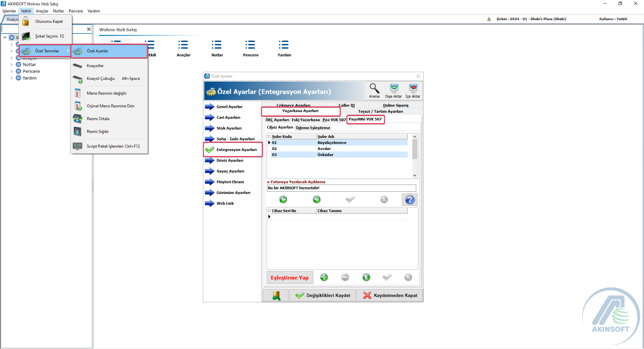Screen dimensions: 644x349
Task: Switch to Online Sipariş tab
Action: pos(395,105)
